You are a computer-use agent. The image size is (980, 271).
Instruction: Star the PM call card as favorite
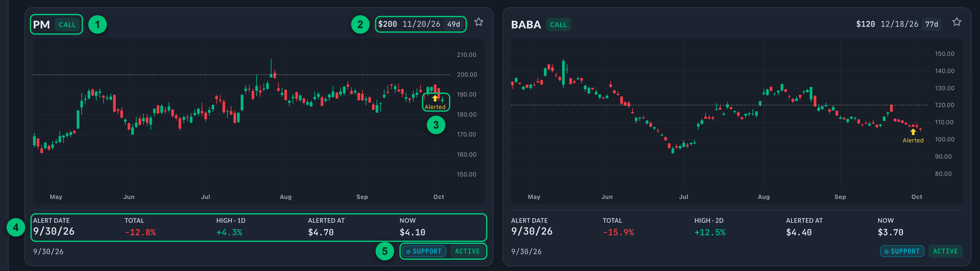coord(479,22)
